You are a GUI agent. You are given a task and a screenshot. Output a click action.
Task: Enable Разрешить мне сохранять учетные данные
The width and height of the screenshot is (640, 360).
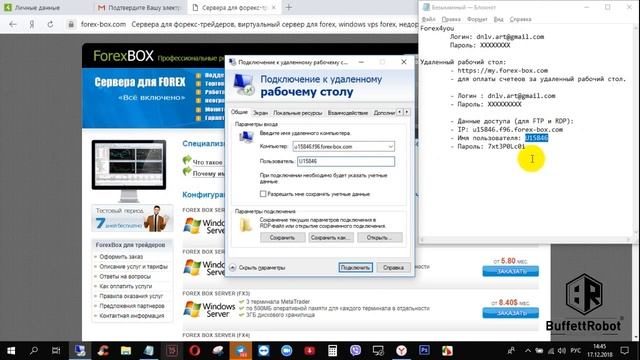point(263,194)
